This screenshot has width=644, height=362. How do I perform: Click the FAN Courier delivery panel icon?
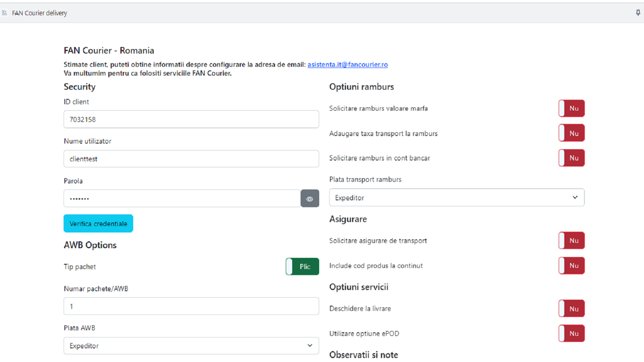(4, 13)
